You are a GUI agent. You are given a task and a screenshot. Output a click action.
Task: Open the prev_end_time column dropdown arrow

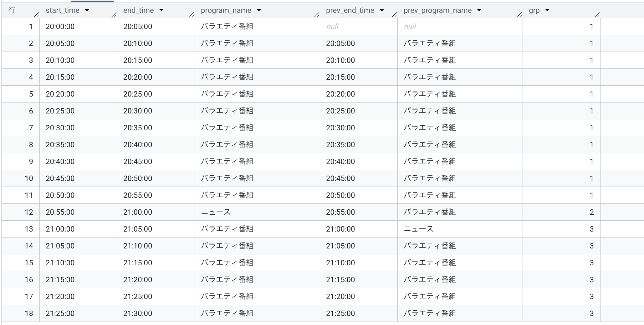[x=382, y=10]
